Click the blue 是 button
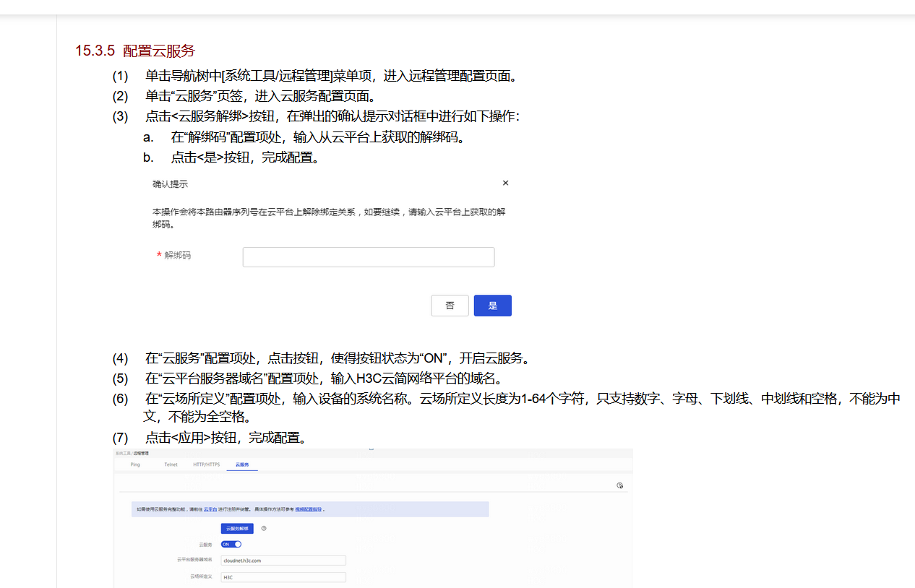 pyautogui.click(x=493, y=306)
